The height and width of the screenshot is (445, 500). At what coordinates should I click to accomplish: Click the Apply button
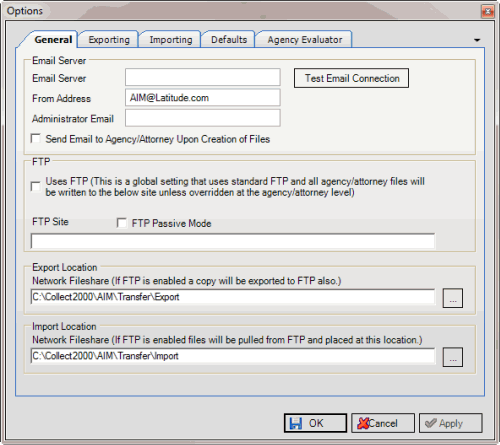pos(451,423)
